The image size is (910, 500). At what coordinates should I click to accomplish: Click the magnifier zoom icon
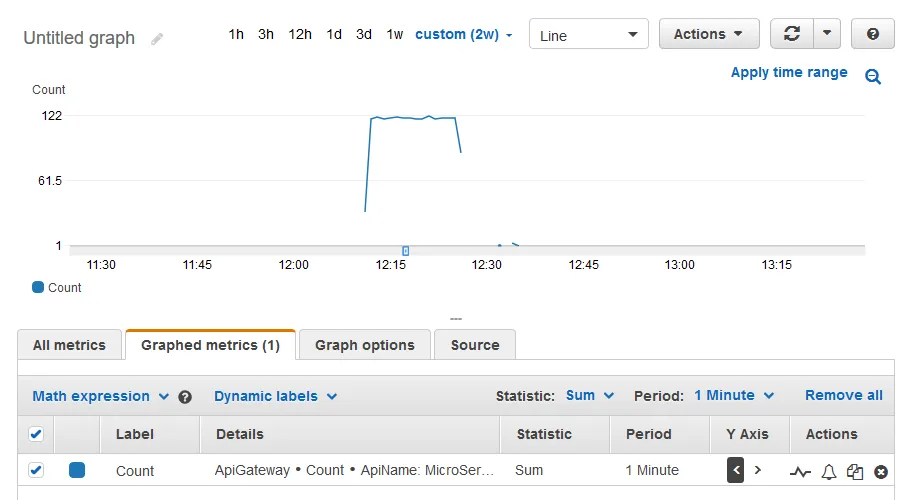(873, 77)
